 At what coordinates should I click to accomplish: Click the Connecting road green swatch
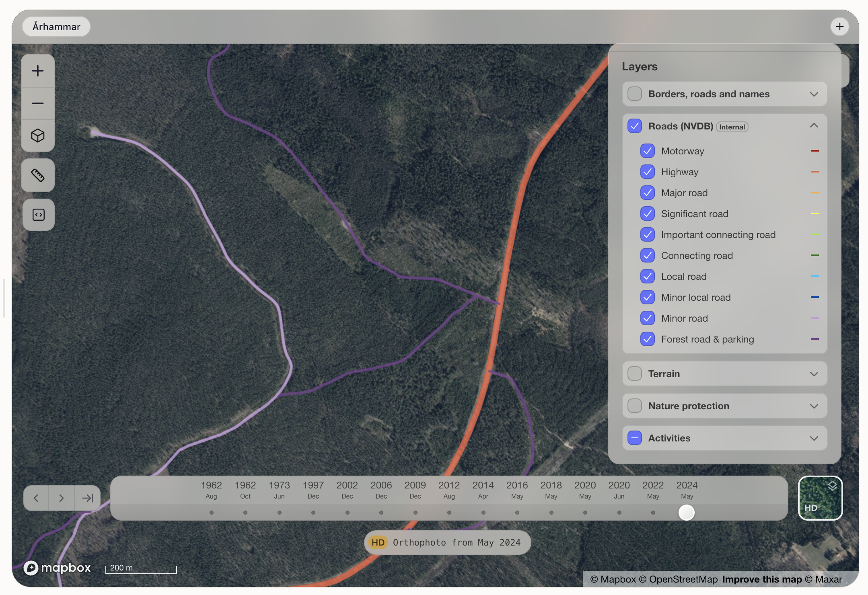pyautogui.click(x=815, y=255)
